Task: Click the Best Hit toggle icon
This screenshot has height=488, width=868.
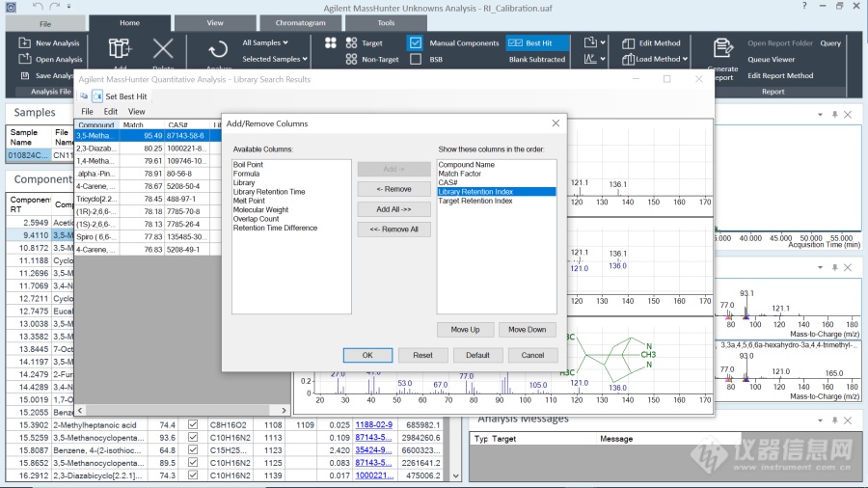Action: tap(515, 42)
